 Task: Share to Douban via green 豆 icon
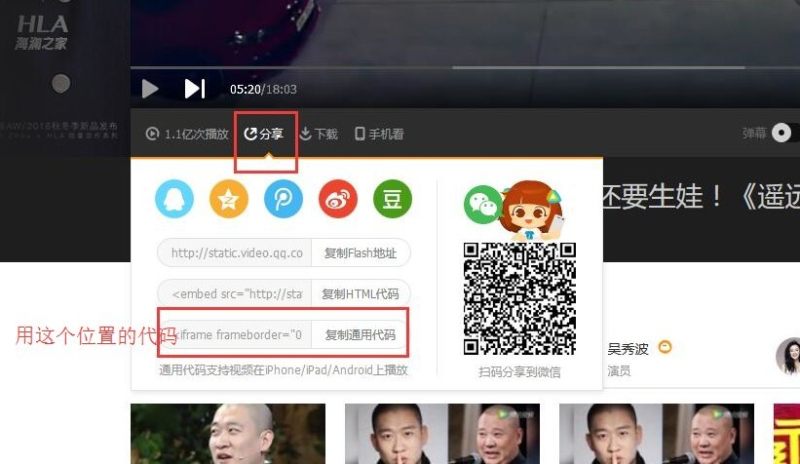392,199
